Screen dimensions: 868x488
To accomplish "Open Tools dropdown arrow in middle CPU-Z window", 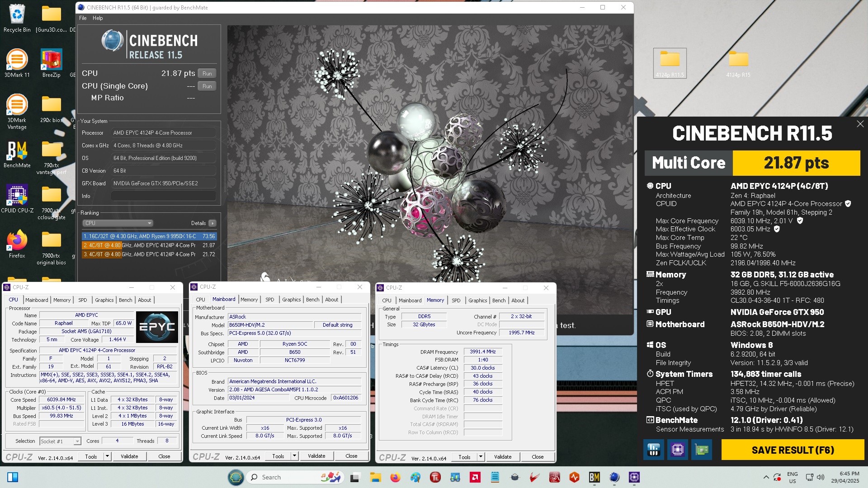I will click(295, 456).
